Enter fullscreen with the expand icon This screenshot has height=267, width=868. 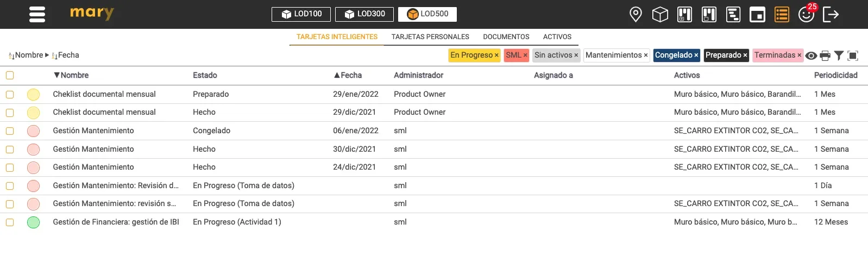click(853, 55)
